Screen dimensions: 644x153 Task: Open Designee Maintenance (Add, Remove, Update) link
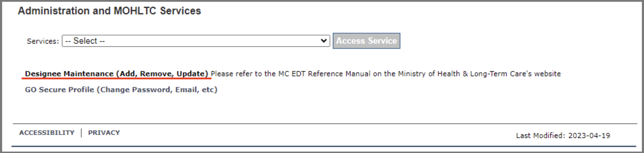coord(117,74)
